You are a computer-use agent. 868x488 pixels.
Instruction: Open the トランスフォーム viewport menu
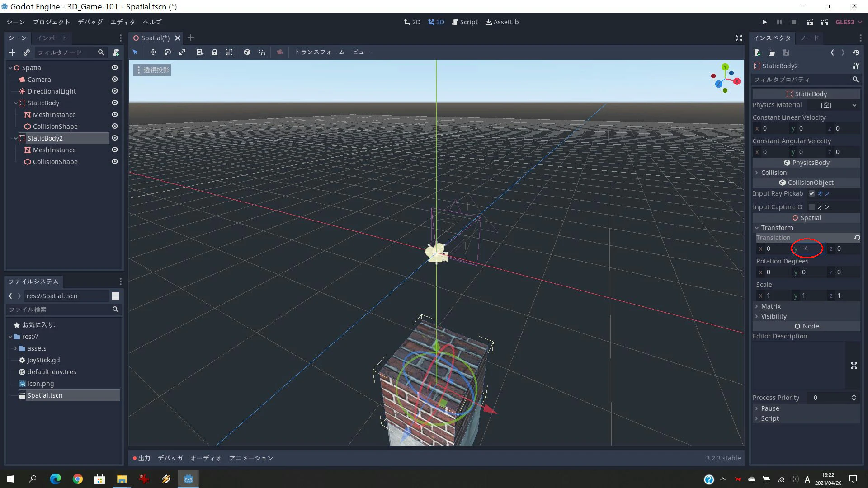point(319,52)
